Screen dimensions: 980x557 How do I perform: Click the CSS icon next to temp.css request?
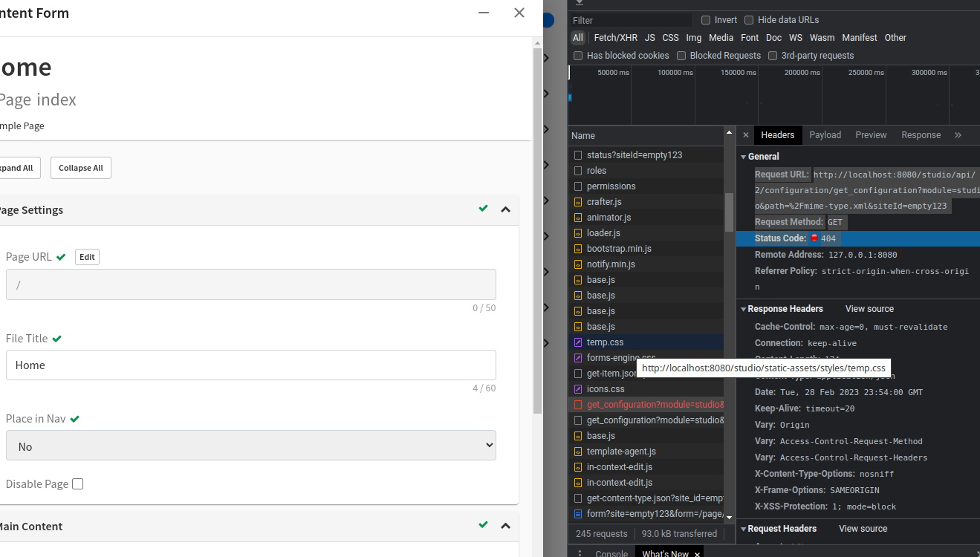point(578,342)
